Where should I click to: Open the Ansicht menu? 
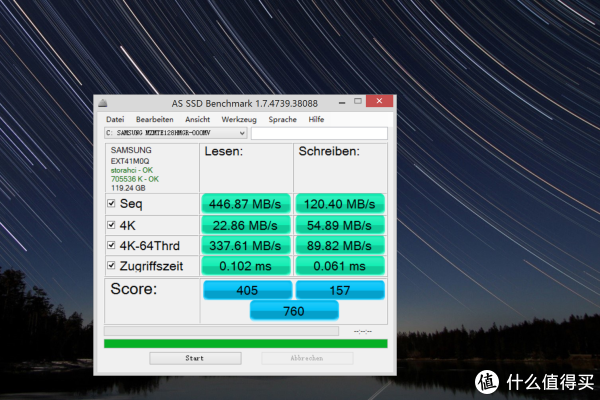click(x=197, y=119)
